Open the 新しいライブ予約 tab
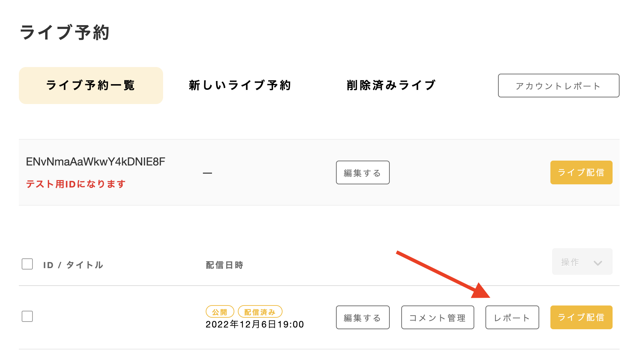Image resolution: width=644 pixels, height=361 pixels. tap(240, 86)
